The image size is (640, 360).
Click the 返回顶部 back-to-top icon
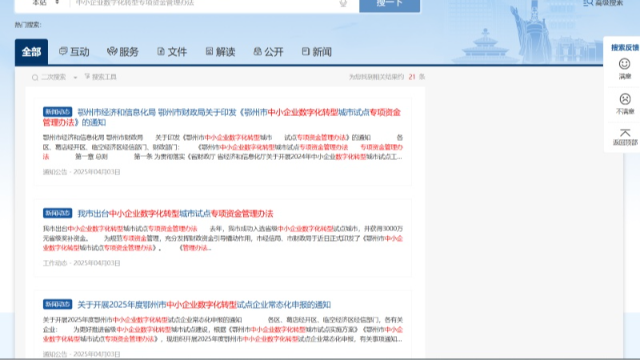click(x=625, y=133)
